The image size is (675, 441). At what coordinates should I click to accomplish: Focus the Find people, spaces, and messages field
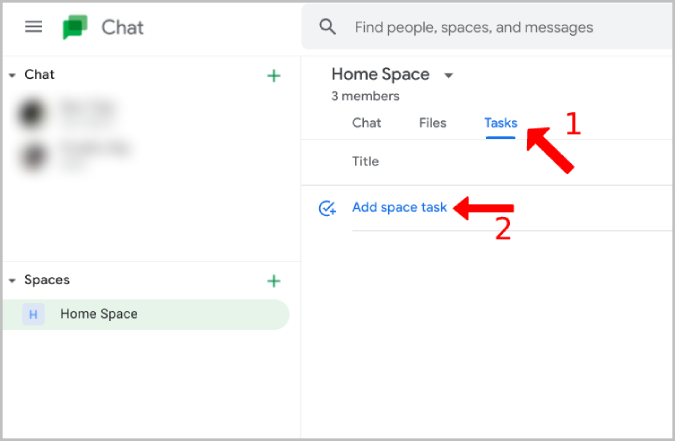click(488, 27)
